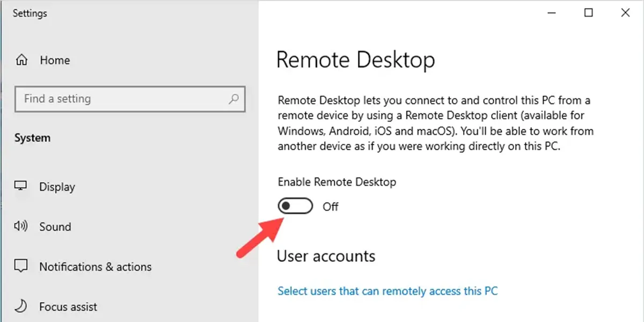Click the Off label beside the switch
This screenshot has height=322, width=644.
tap(331, 207)
